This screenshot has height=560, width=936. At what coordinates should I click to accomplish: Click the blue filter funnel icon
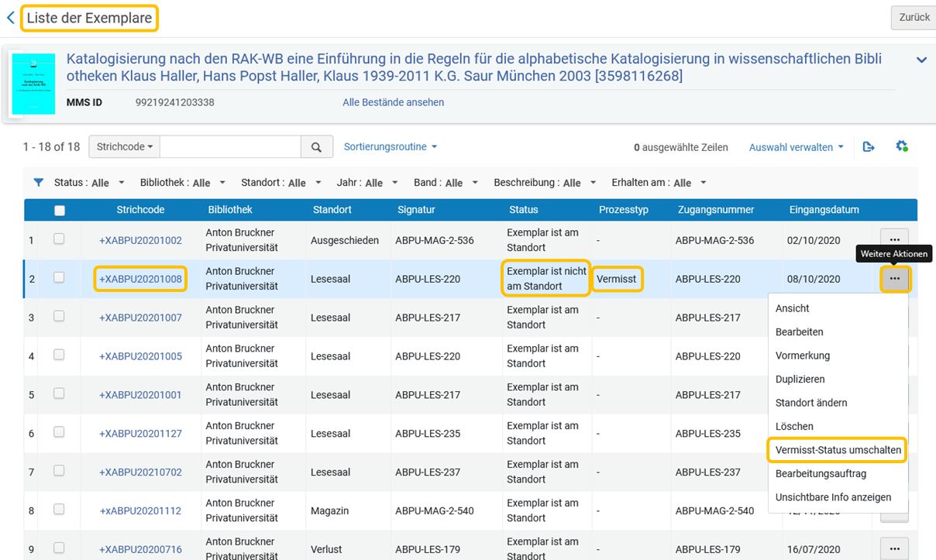click(x=38, y=183)
